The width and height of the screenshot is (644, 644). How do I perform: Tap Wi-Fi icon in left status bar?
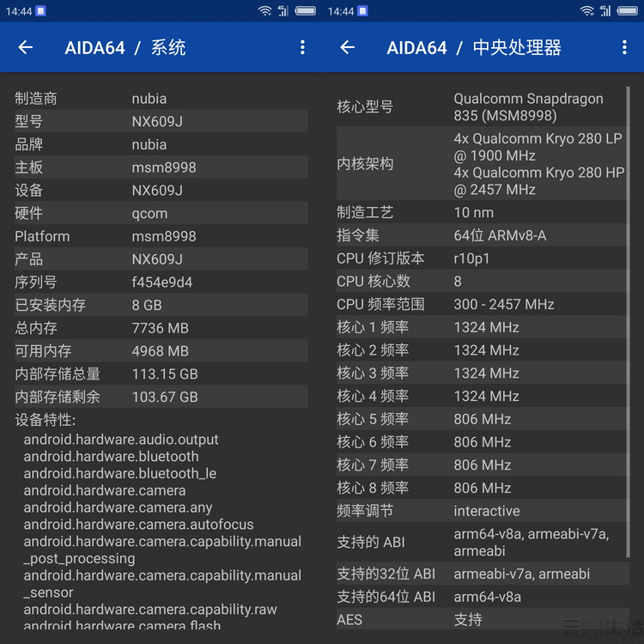[x=265, y=10]
